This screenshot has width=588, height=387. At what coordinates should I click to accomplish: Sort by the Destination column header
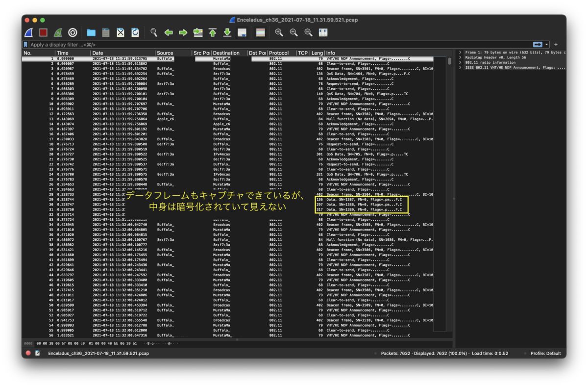click(229, 53)
